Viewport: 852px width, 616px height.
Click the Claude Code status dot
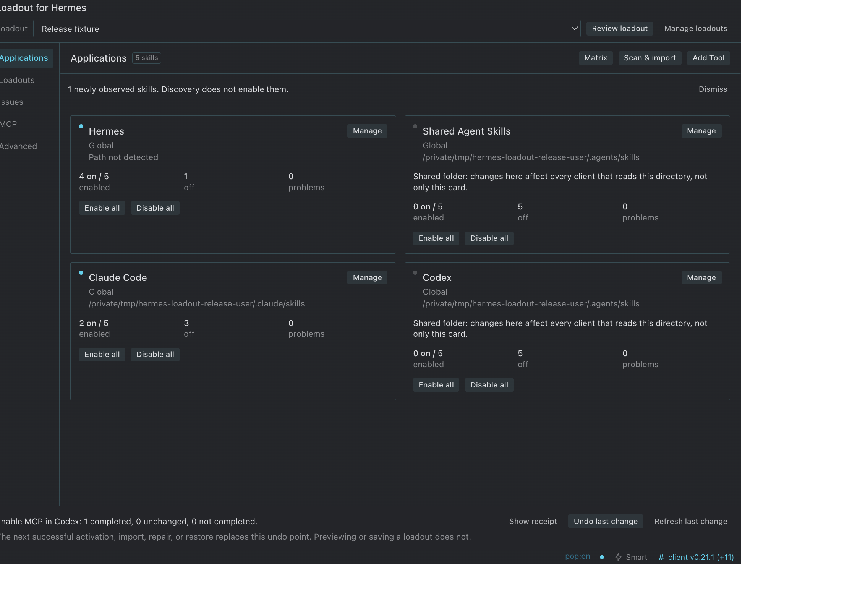click(81, 272)
